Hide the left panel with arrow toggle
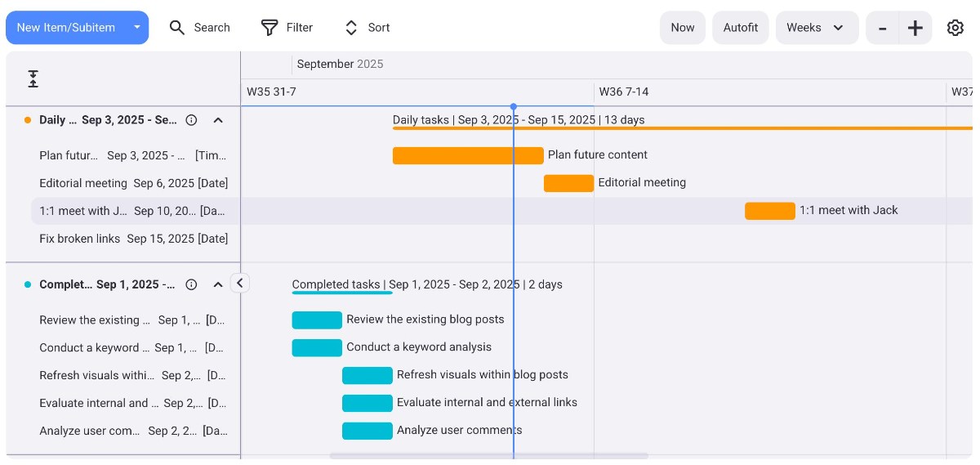 239,283
